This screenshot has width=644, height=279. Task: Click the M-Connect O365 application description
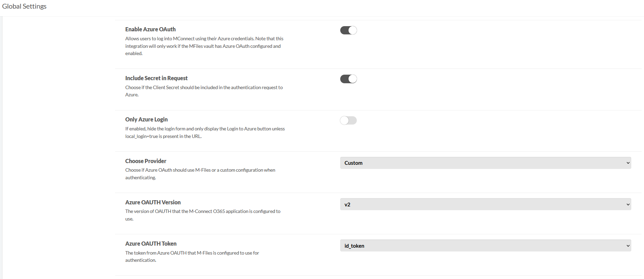(x=203, y=212)
